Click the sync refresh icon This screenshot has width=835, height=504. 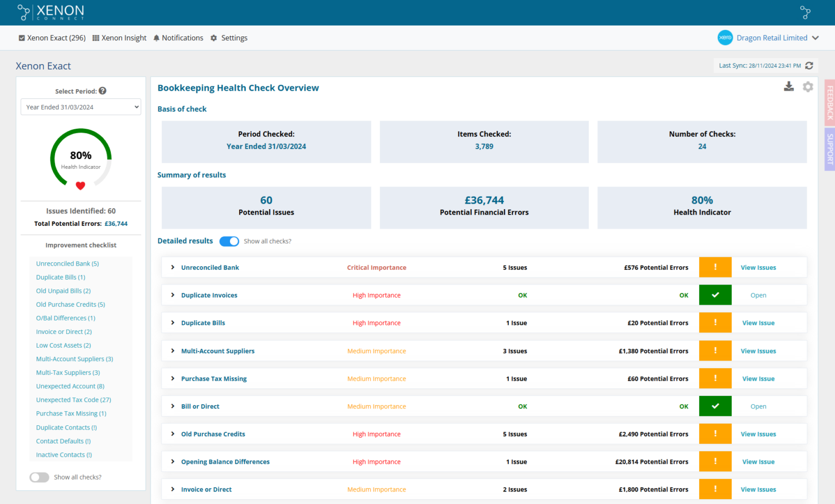809,66
